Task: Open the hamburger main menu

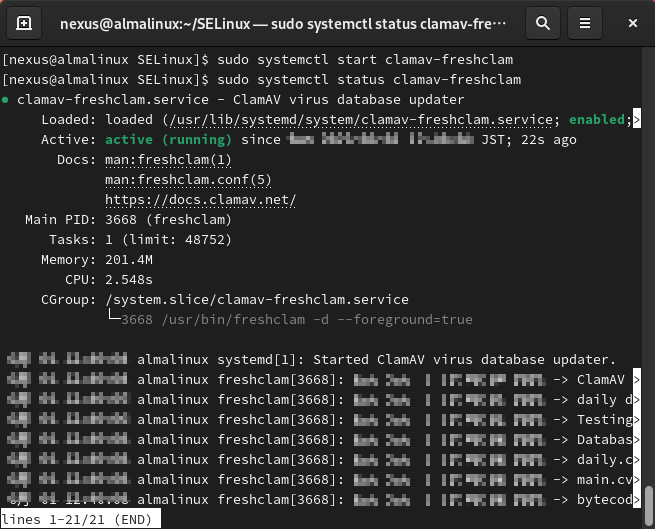Action: [x=586, y=22]
